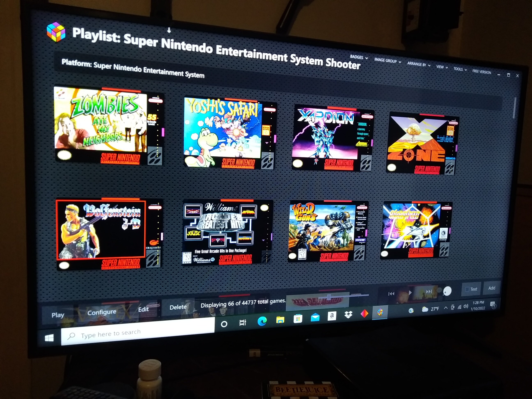Play the music track

[410, 292]
